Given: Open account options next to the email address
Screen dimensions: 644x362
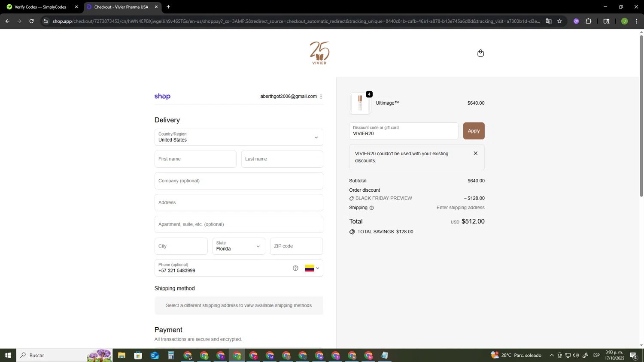Looking at the screenshot, I should click(321, 97).
